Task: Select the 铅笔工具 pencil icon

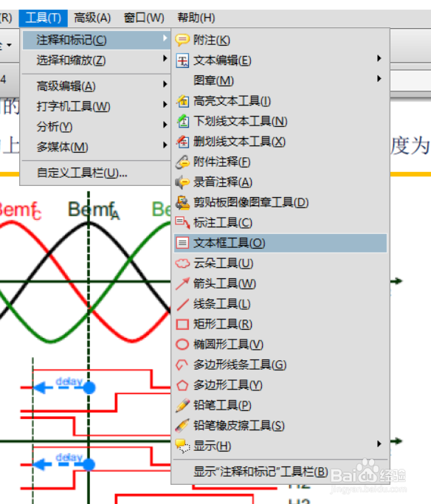Action: [182, 405]
